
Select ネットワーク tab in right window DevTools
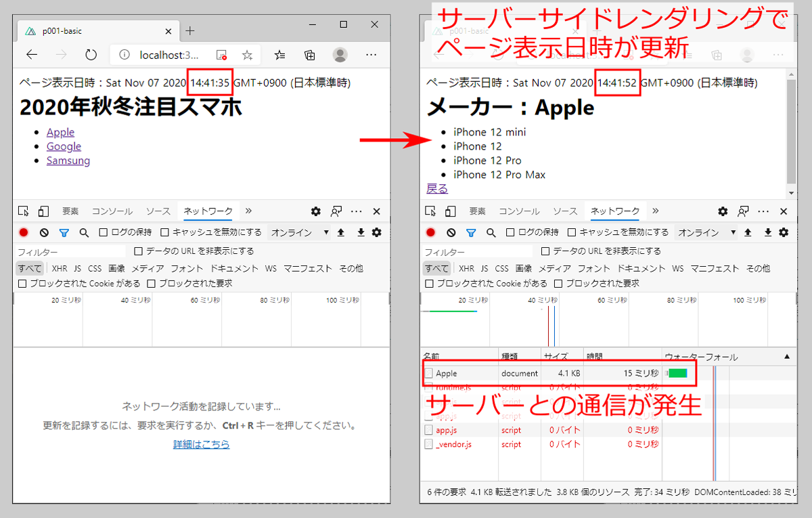(615, 211)
